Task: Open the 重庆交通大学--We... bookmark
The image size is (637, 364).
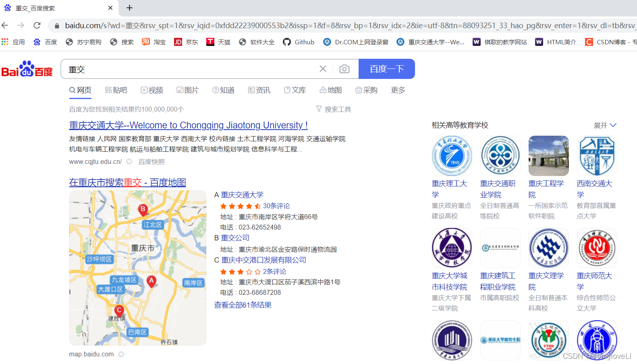Action: 430,42
